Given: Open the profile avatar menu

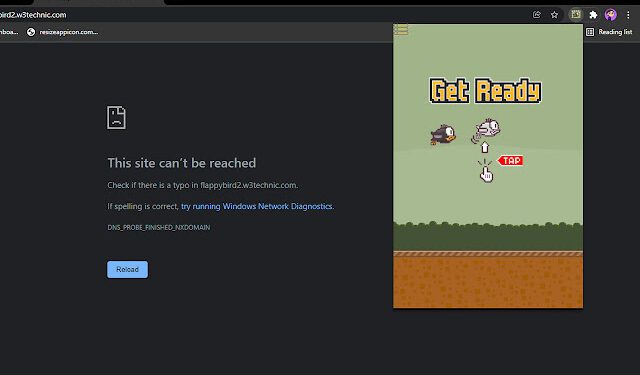Looking at the screenshot, I should (x=611, y=15).
